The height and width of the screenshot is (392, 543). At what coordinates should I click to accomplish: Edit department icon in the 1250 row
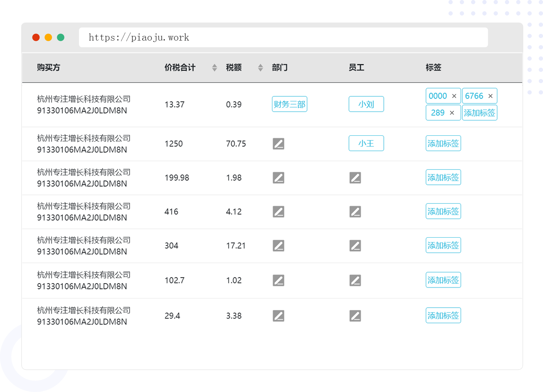(x=278, y=144)
